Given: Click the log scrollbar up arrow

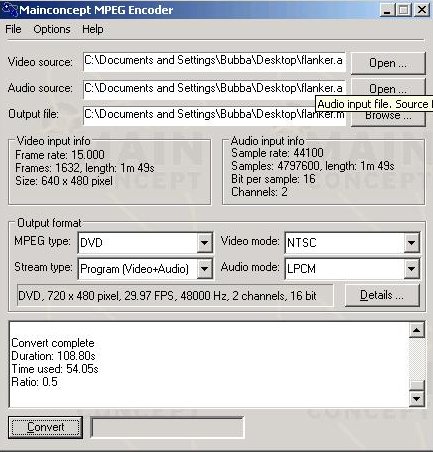Looking at the screenshot, I should point(417,330).
